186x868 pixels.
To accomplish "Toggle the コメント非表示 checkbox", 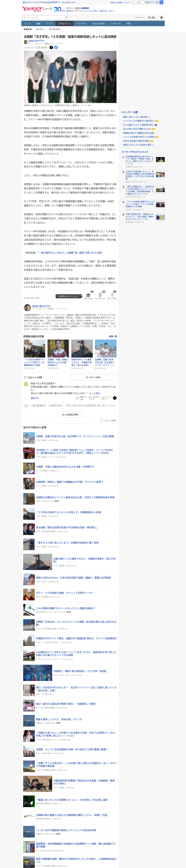I will point(102,421).
